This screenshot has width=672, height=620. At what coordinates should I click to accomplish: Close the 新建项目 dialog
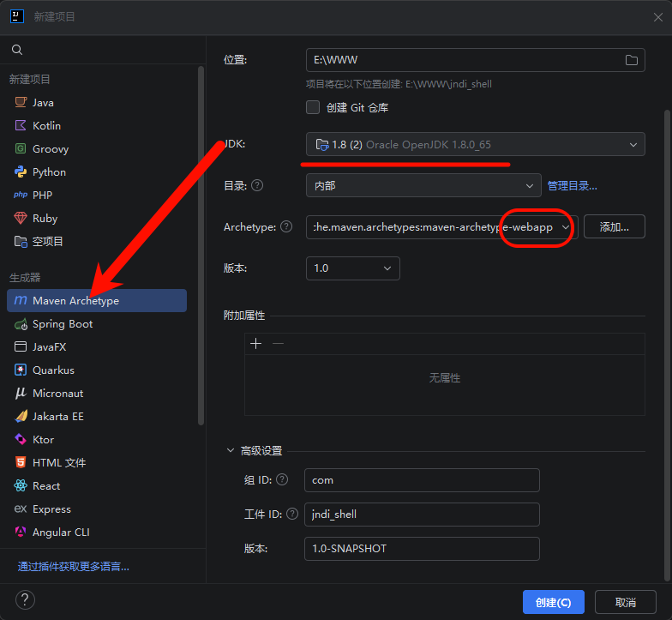point(658,17)
